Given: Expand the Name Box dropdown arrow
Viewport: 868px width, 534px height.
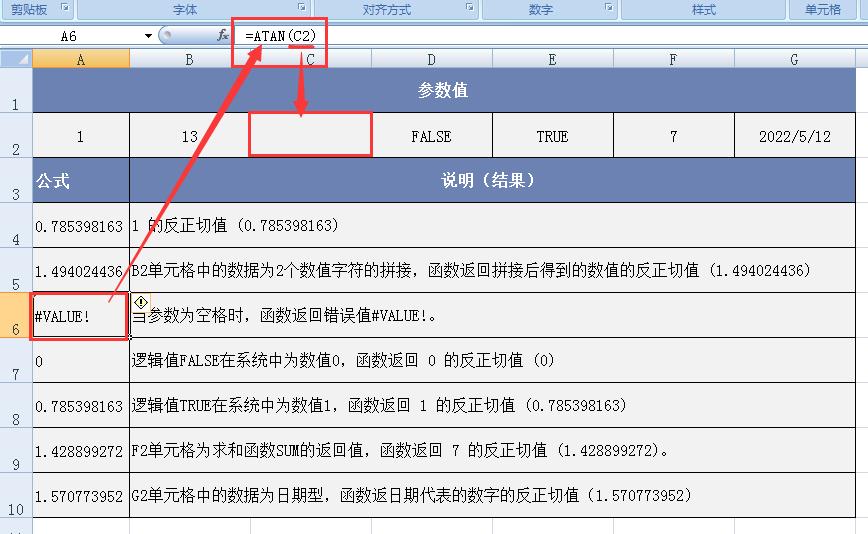Looking at the screenshot, I should click(x=148, y=36).
